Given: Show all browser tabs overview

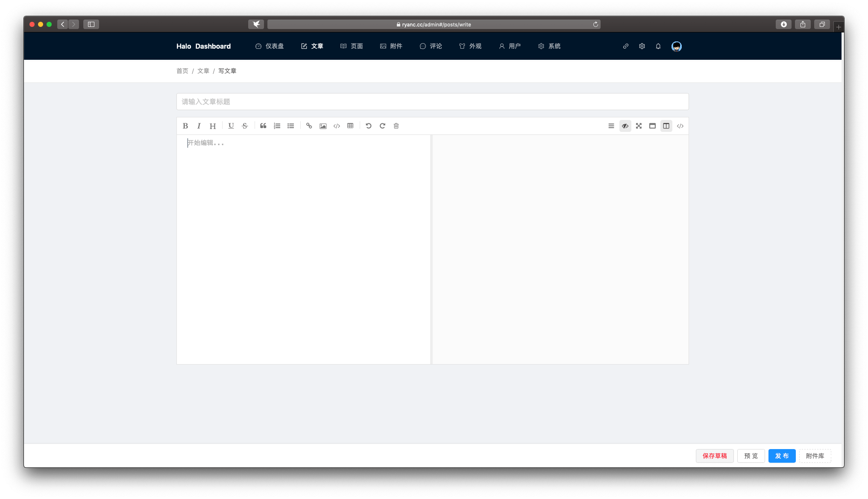Looking at the screenshot, I should pyautogui.click(x=822, y=24).
